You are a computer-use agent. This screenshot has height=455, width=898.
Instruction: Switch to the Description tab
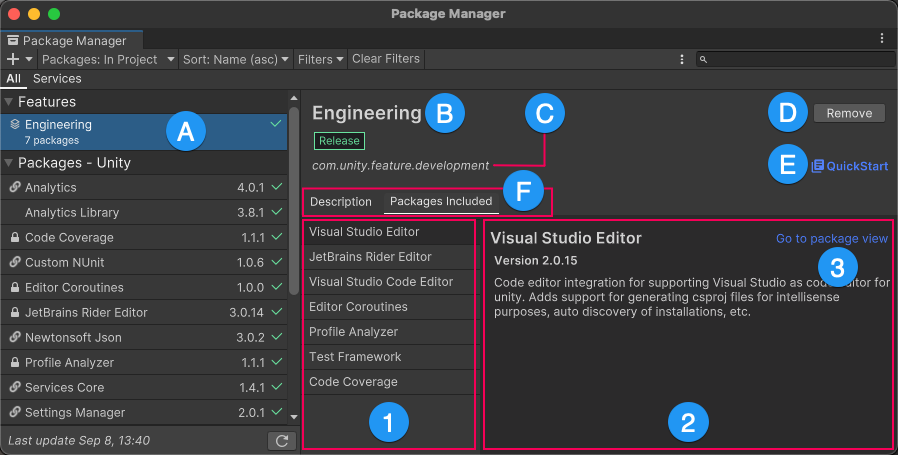(x=341, y=202)
